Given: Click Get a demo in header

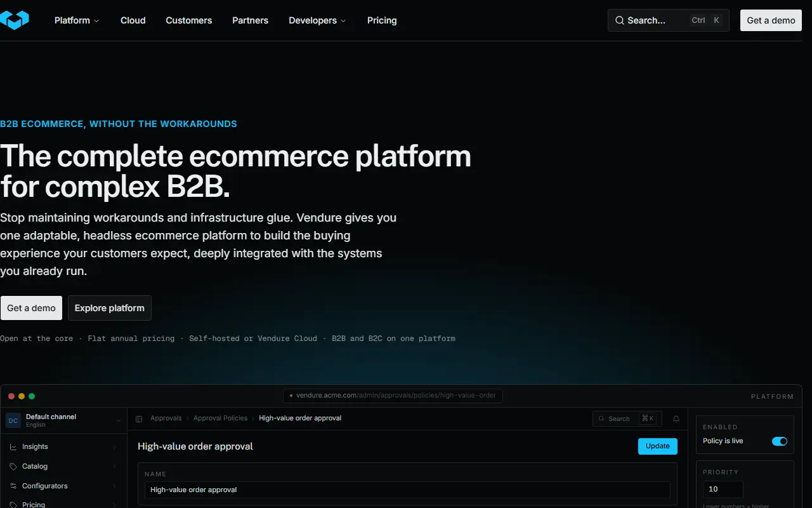Looking at the screenshot, I should click(x=771, y=20).
